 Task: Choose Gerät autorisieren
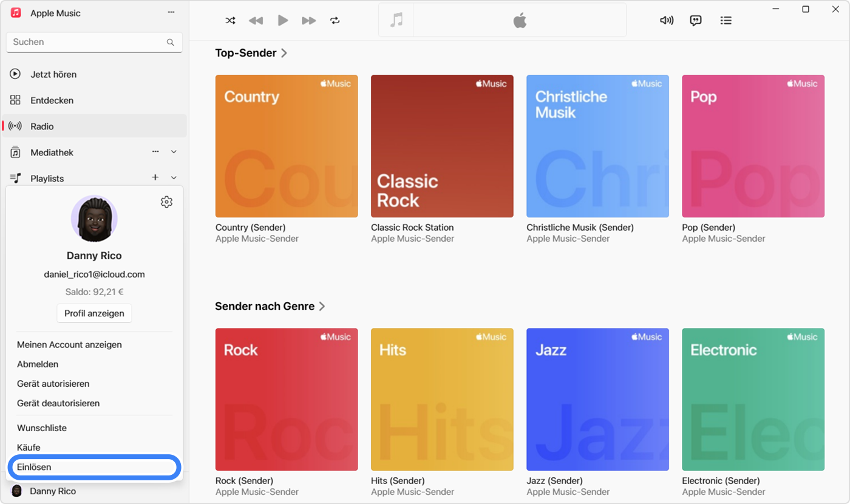click(53, 384)
